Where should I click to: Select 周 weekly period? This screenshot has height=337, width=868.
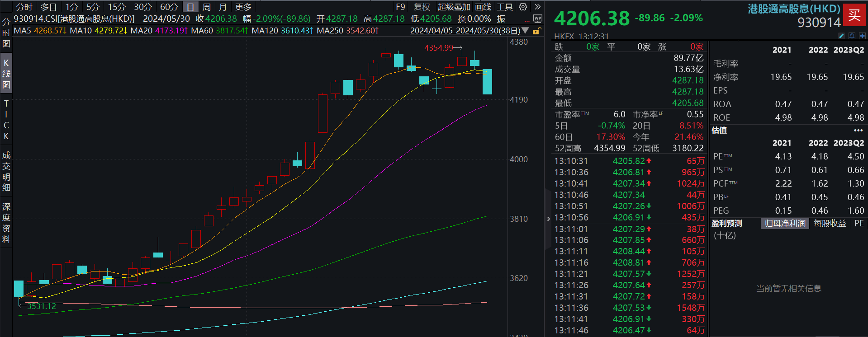click(207, 7)
